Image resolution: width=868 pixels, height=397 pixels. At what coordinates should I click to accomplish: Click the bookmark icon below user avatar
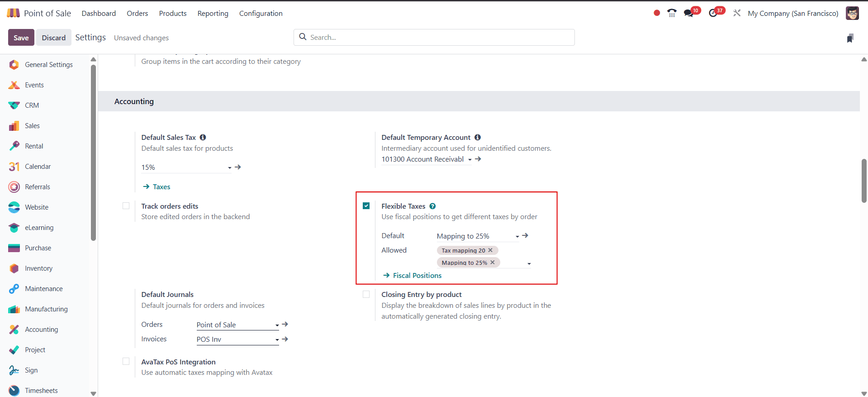pyautogui.click(x=850, y=38)
